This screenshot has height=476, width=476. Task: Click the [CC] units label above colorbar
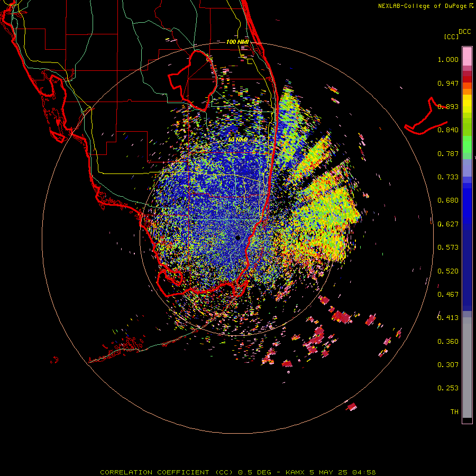[451, 36]
